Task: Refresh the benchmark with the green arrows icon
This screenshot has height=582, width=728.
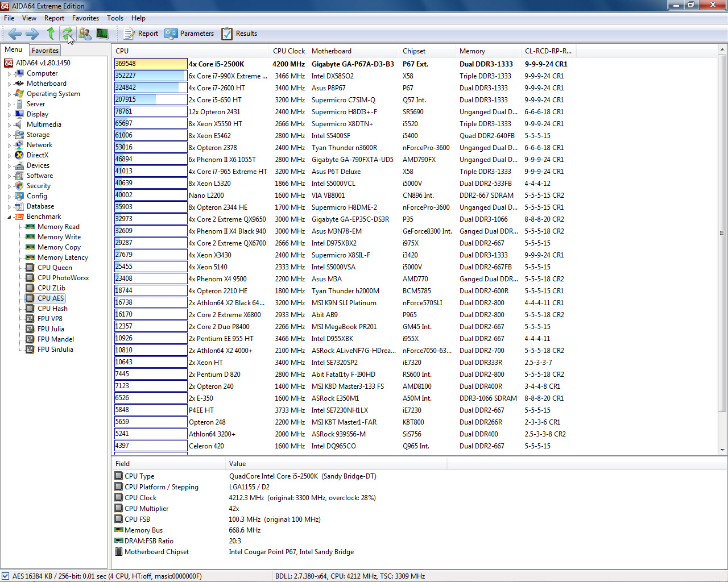Action: (x=67, y=34)
